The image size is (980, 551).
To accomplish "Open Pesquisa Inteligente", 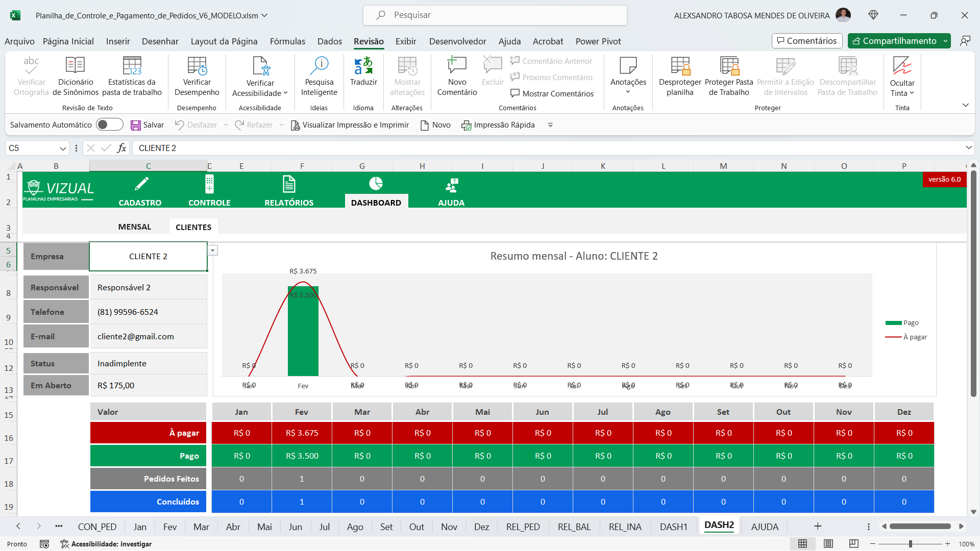I will (x=319, y=77).
